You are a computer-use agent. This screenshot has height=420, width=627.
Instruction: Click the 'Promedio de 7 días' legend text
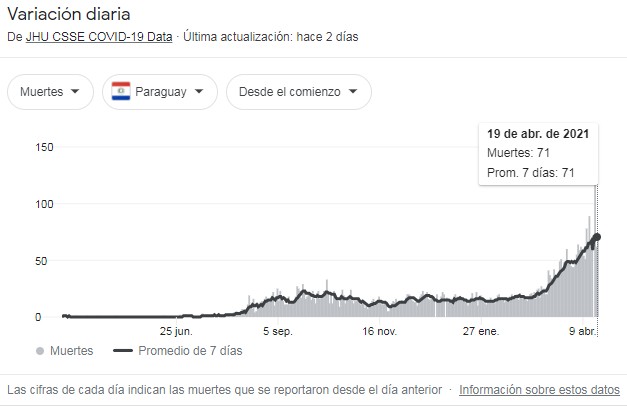189,351
